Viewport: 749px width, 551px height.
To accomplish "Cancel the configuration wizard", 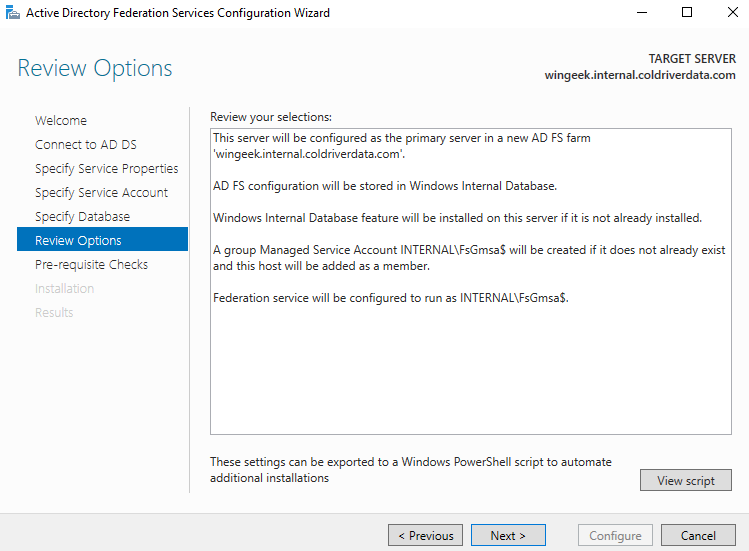I will (x=698, y=536).
